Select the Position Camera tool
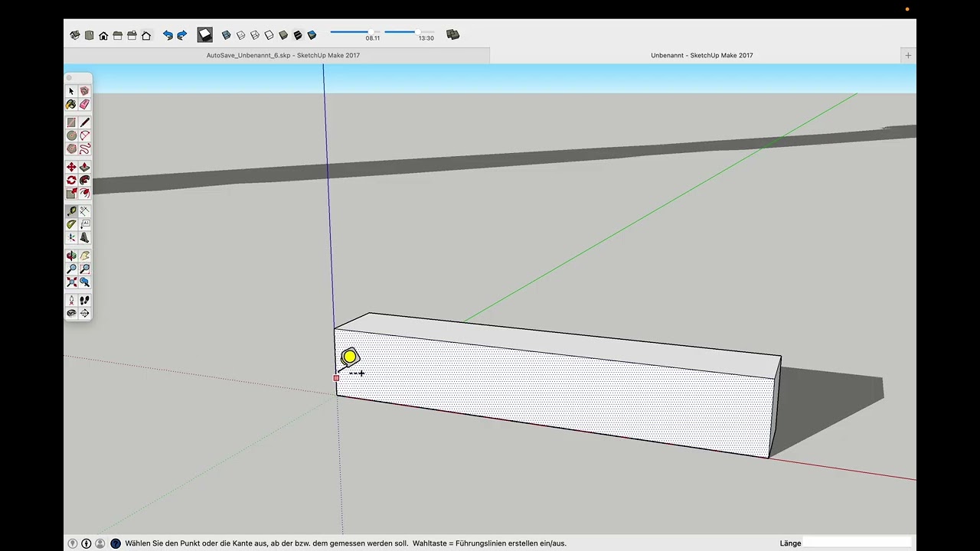Screen dimensions: 980x551 pos(71,300)
